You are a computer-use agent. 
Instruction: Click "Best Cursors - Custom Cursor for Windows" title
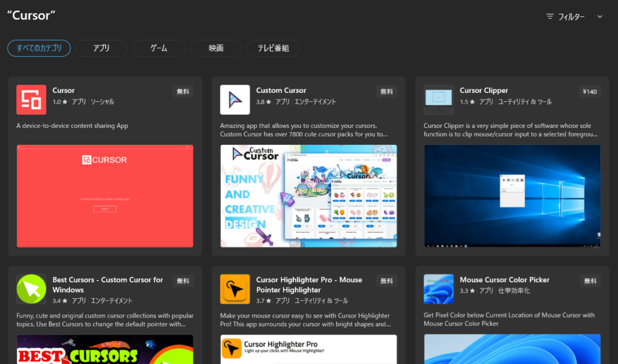107,285
